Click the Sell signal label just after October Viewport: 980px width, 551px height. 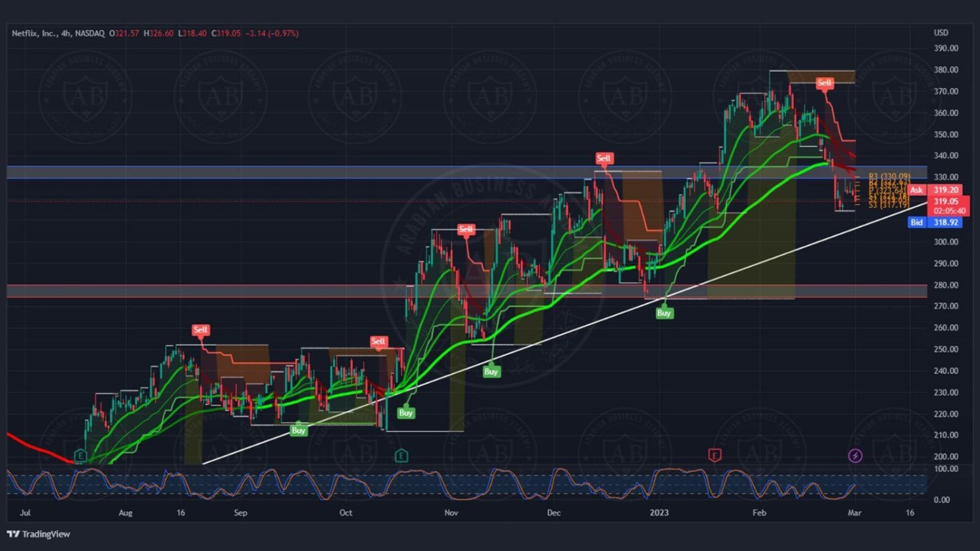click(x=378, y=341)
